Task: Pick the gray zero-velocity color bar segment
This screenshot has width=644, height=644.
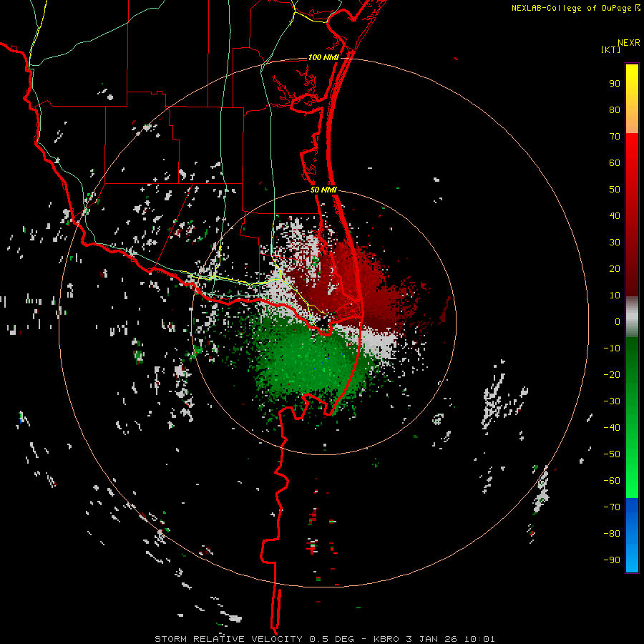Action: coord(632,317)
